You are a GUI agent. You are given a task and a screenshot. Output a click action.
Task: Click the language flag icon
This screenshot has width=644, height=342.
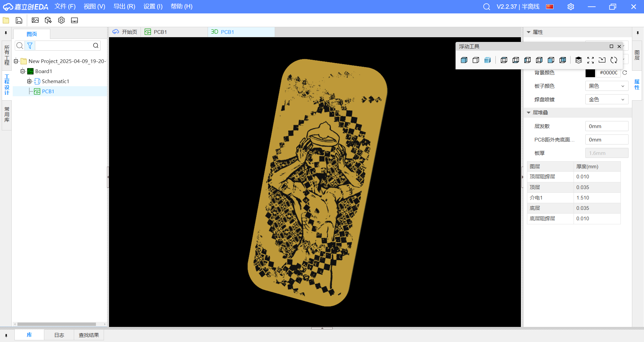point(550,7)
